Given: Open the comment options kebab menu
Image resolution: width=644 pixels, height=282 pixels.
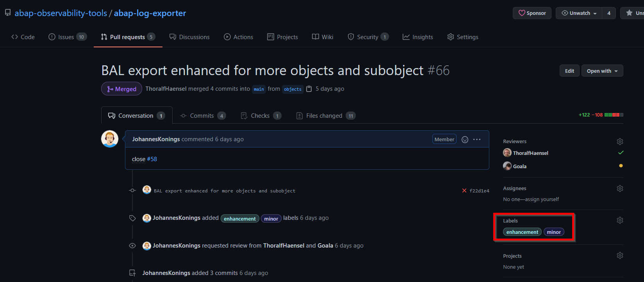Looking at the screenshot, I should click(x=477, y=139).
